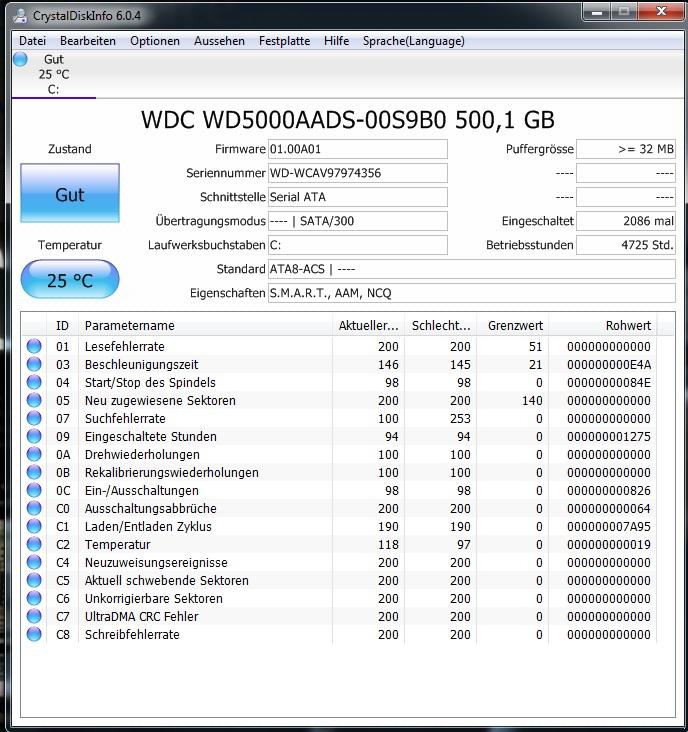
Task: Open the Bearbeiten menu
Action: coord(88,41)
